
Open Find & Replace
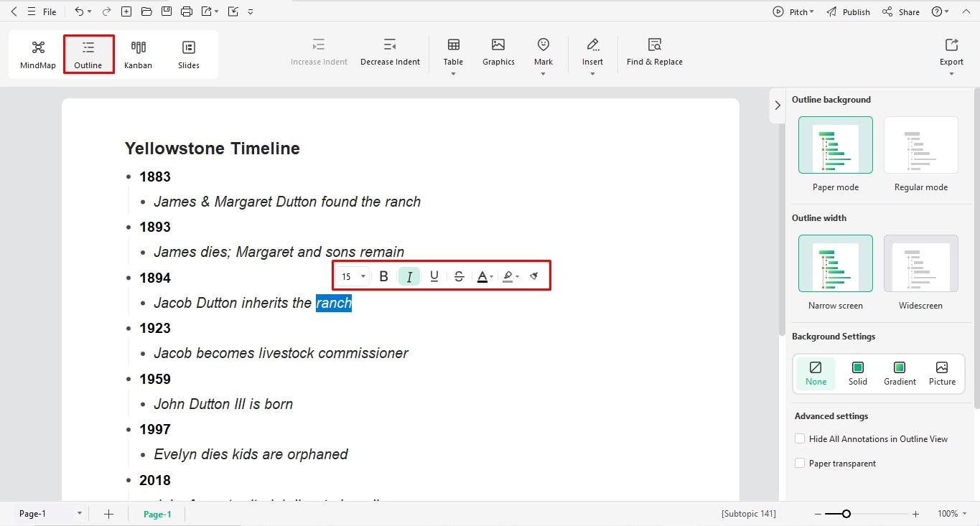654,52
